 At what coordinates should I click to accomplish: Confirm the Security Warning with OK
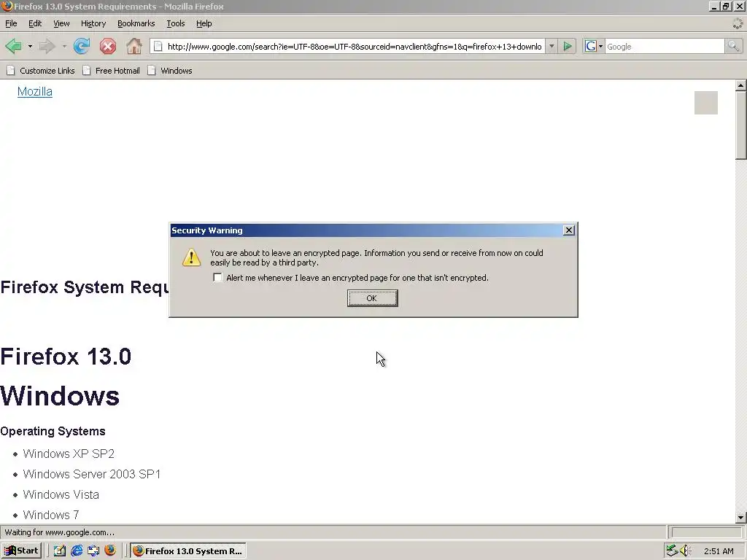(372, 298)
